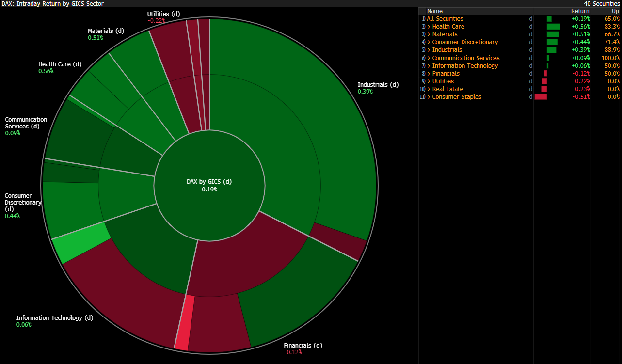Viewport: 622px width, 364px height.
Task: Click the Financials (d) chart label
Action: pos(303,346)
